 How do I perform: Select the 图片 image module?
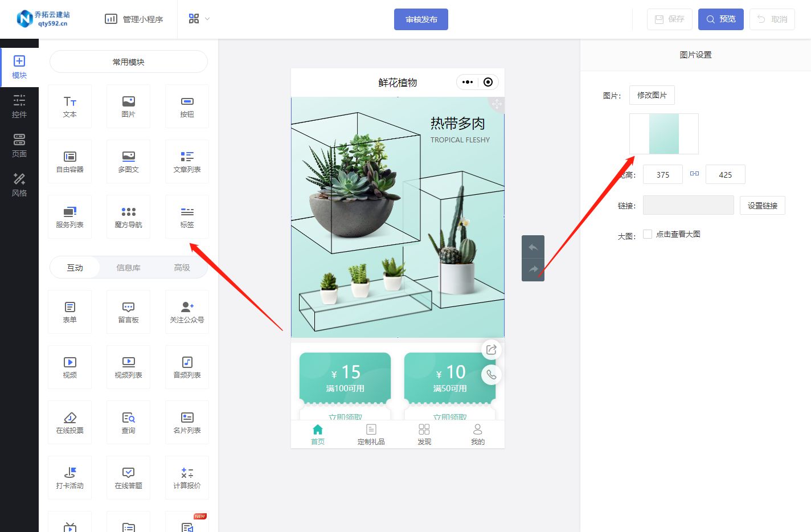pyautogui.click(x=128, y=106)
